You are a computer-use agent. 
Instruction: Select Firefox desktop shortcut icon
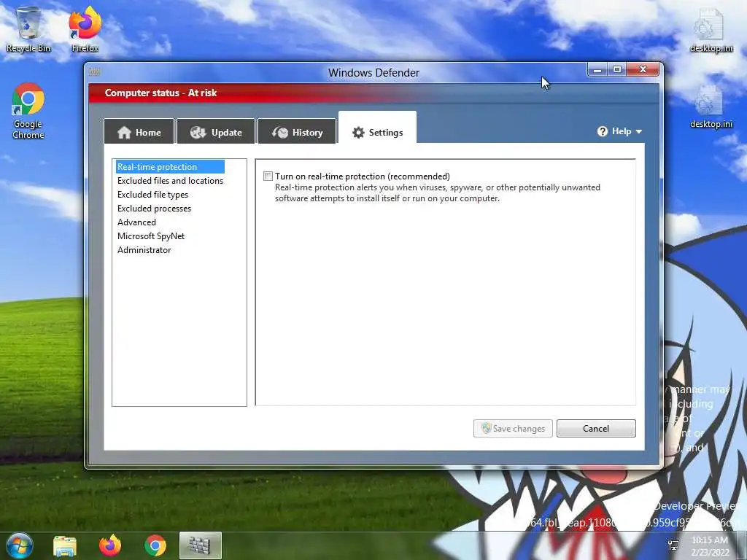[x=85, y=29]
